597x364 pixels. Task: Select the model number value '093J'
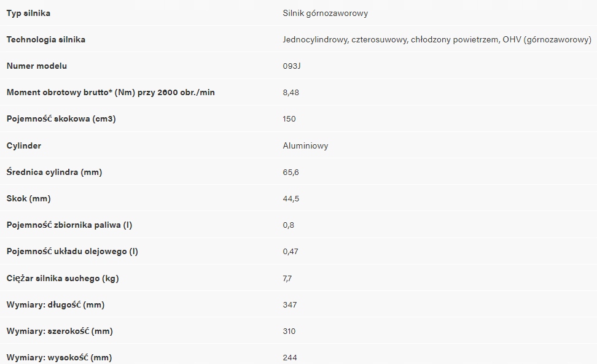[292, 66]
